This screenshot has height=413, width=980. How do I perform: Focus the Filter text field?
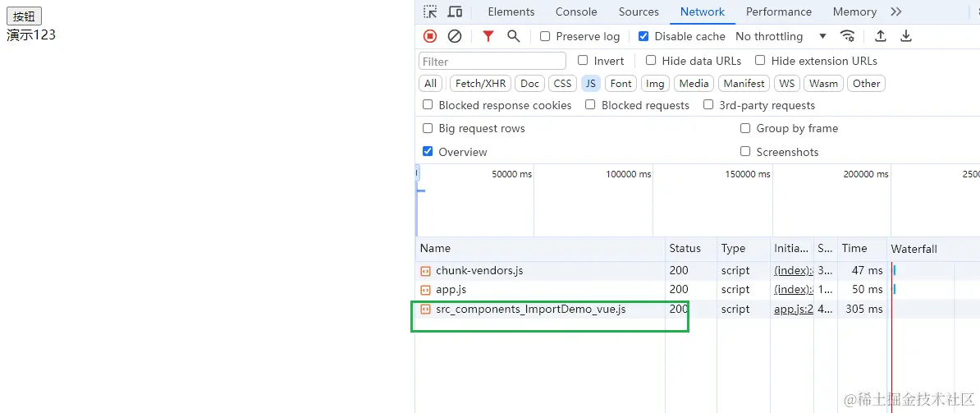(x=492, y=62)
